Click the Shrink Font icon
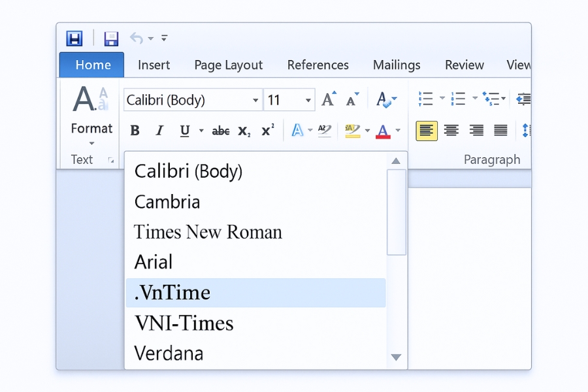Image resolution: width=588 pixels, height=392 pixels. point(351,99)
